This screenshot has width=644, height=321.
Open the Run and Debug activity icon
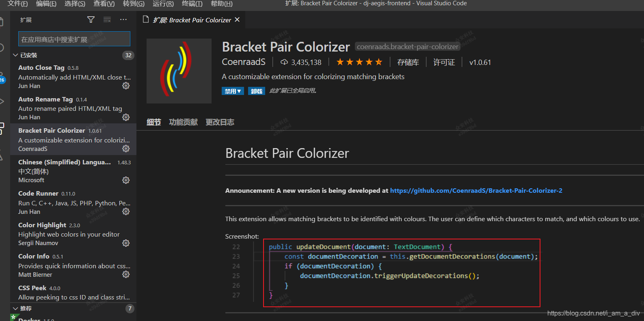pos(2,101)
